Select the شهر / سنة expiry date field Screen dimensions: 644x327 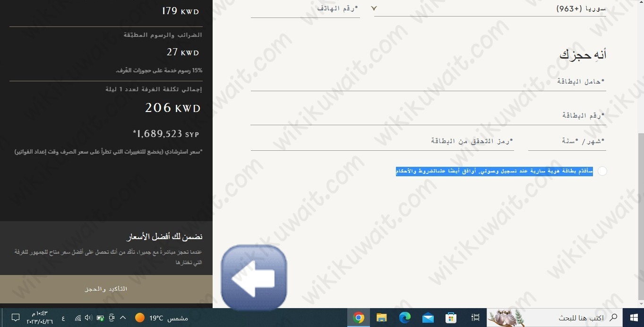pyautogui.click(x=567, y=141)
